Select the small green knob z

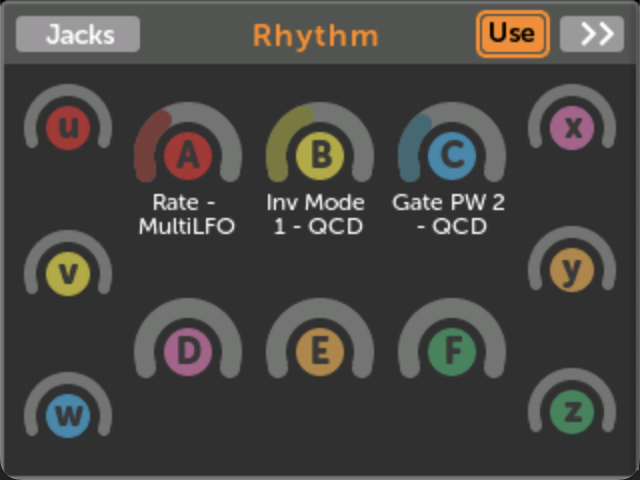click(x=572, y=412)
